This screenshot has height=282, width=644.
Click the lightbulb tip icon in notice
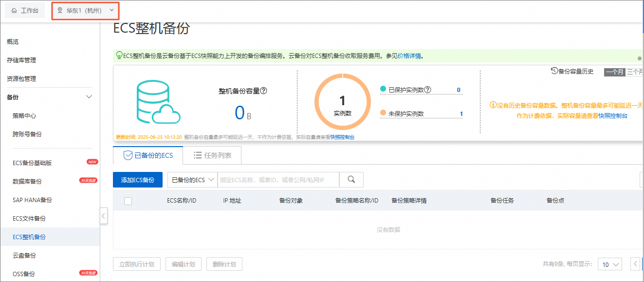[119, 56]
